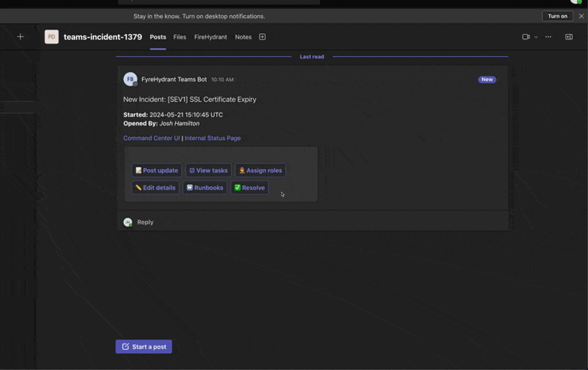588x370 pixels.
Task: Click the FyreHydrant Teams Bot sender name
Action: point(174,79)
